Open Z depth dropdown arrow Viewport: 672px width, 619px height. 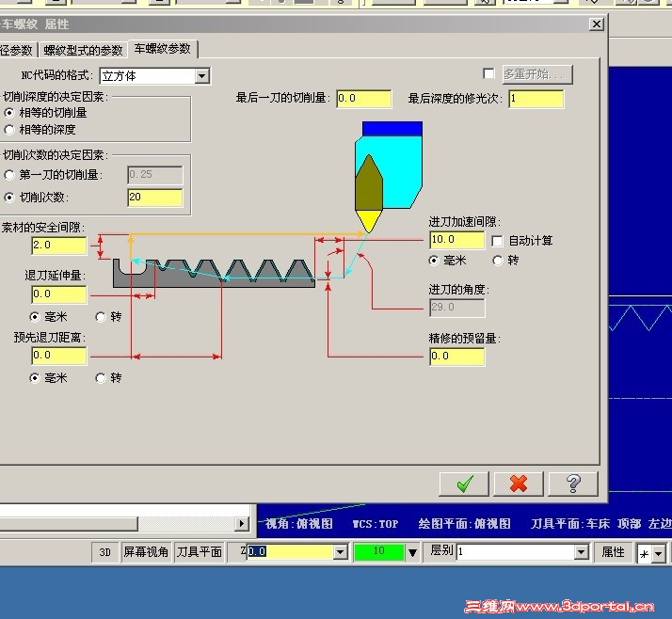pyautogui.click(x=341, y=552)
